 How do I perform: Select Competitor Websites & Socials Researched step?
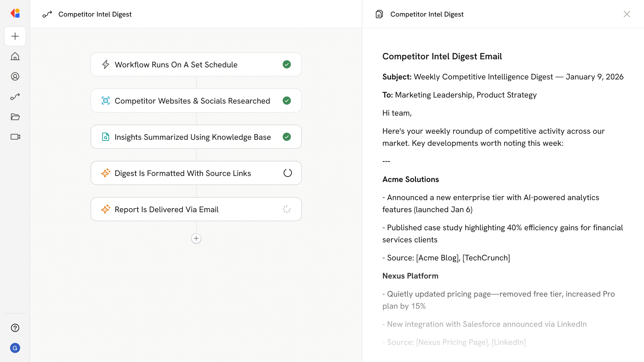tap(192, 101)
